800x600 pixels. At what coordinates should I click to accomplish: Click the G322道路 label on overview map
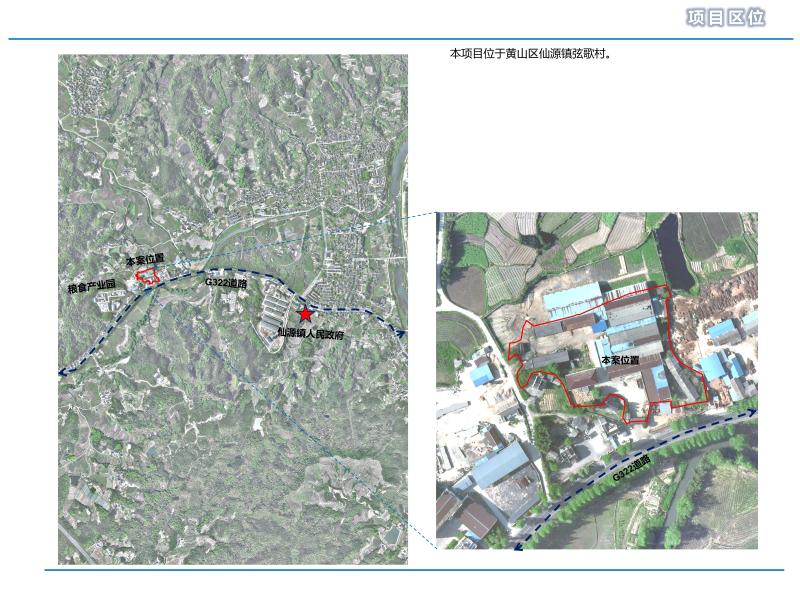coord(228,284)
